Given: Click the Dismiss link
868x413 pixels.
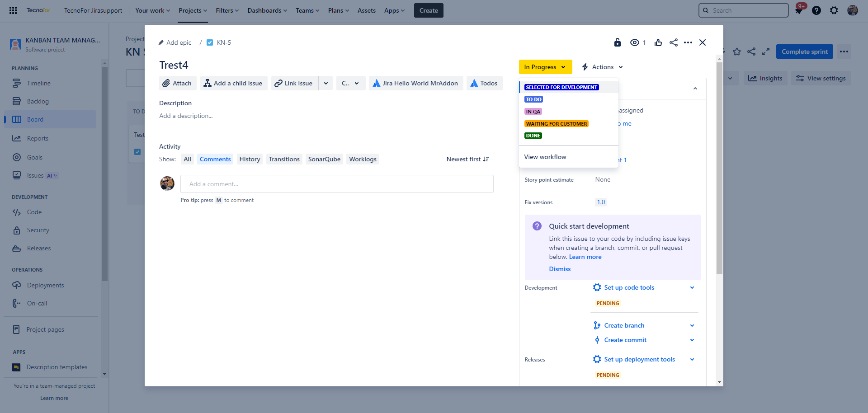Looking at the screenshot, I should tap(560, 269).
